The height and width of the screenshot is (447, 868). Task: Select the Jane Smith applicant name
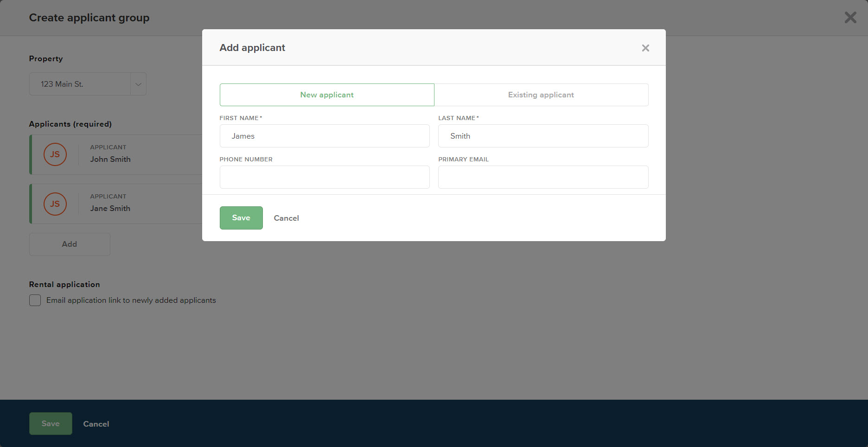coord(110,208)
